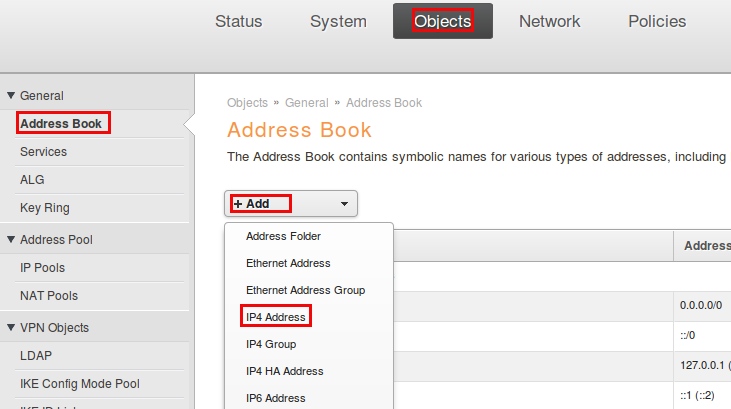The width and height of the screenshot is (731, 409).
Task: Open the Network tab
Action: (549, 21)
